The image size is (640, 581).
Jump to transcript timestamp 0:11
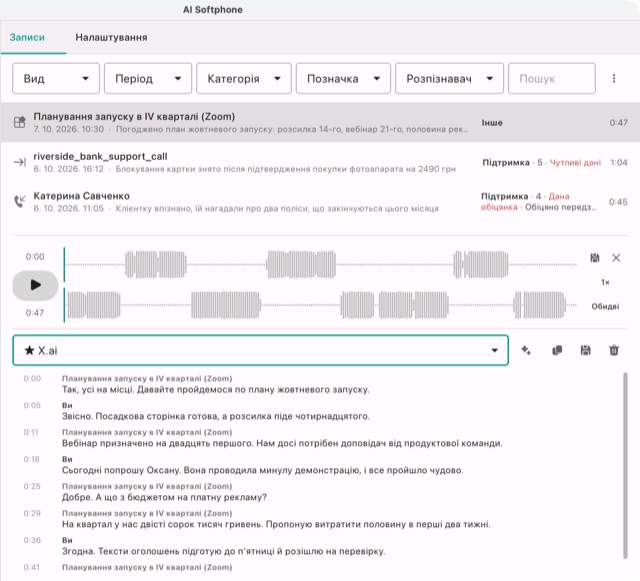[31, 432]
